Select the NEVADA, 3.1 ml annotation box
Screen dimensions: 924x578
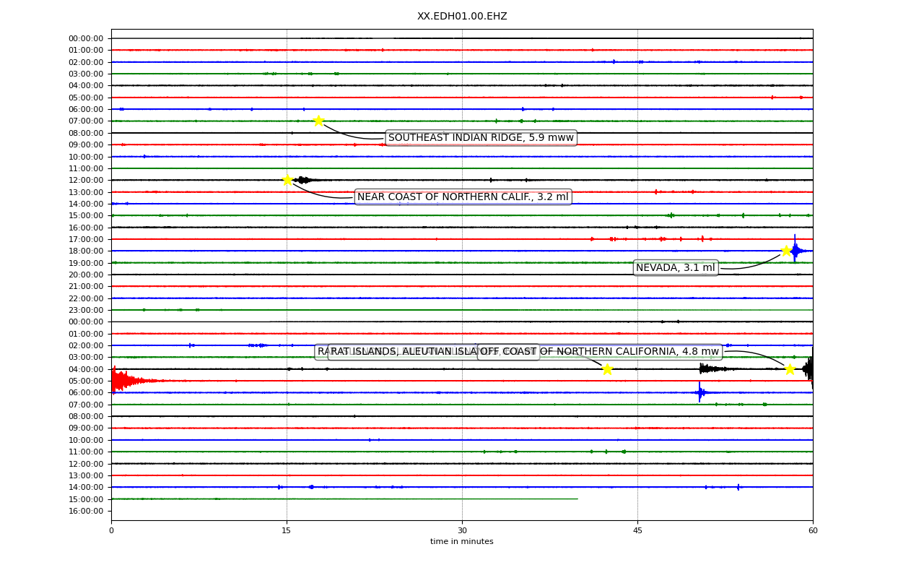[676, 268]
